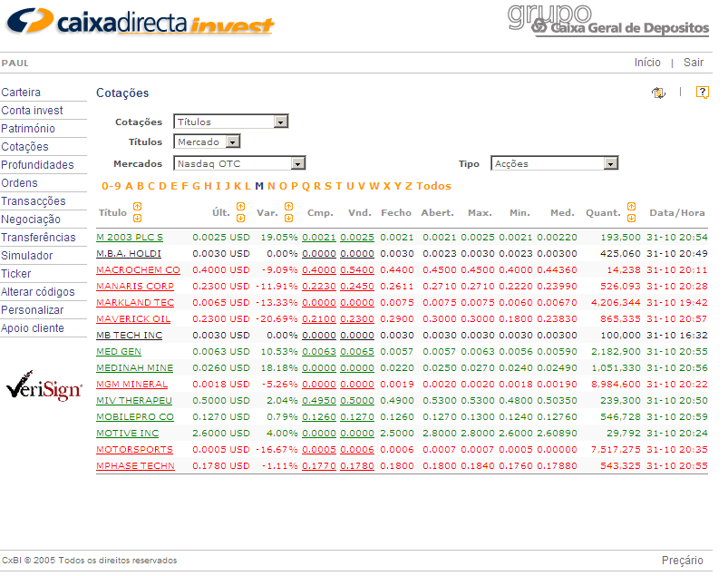
Task: Click MACROCHEM CO sell price 0.5400
Action: tap(357, 270)
